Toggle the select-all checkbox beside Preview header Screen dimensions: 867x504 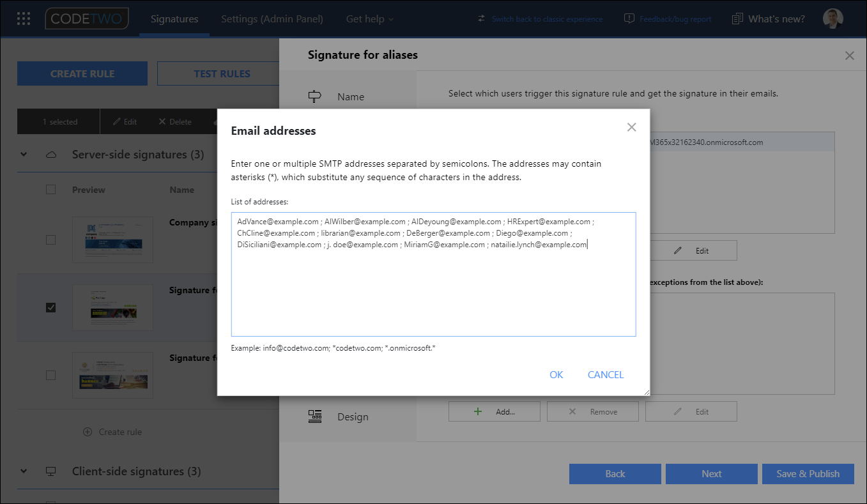pos(51,190)
